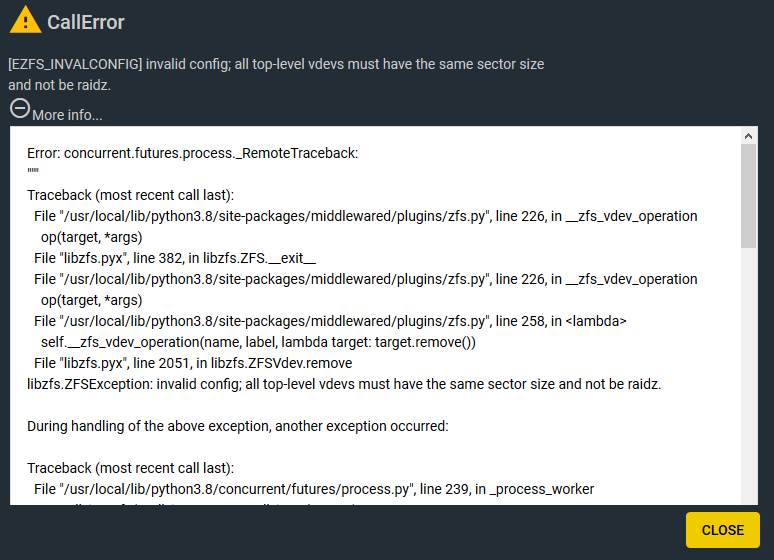Click the yellow warning triangle icon
The width and height of the screenshot is (774, 560).
[23, 20]
